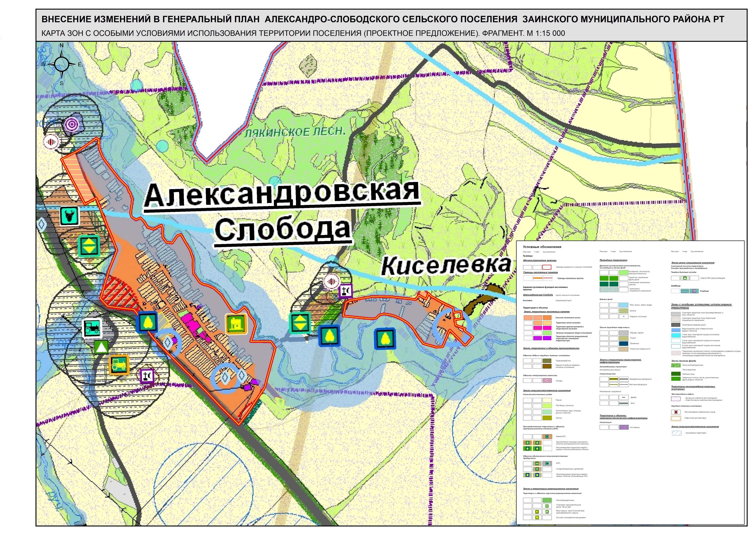Click the Отстойники legend symbol

point(624,427)
